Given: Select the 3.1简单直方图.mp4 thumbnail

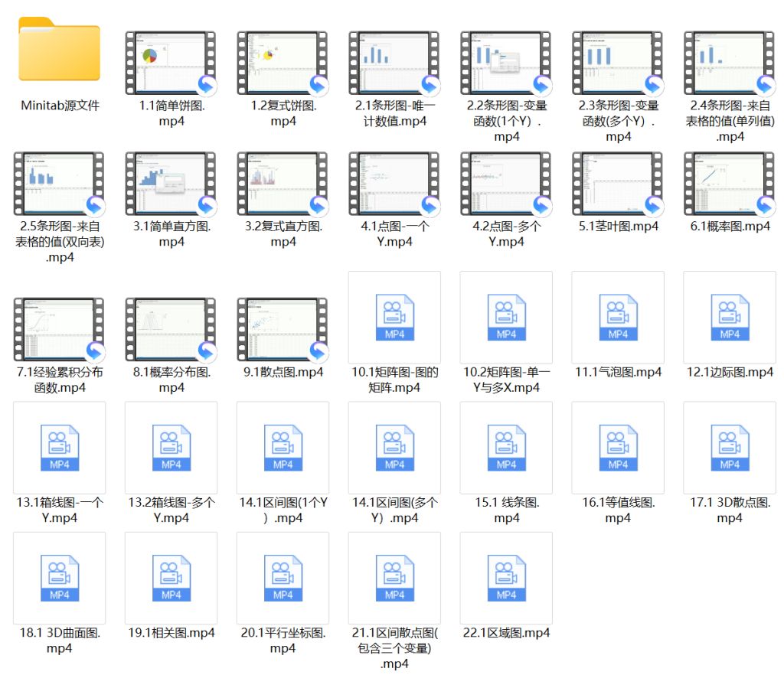Looking at the screenshot, I should click(x=171, y=184).
